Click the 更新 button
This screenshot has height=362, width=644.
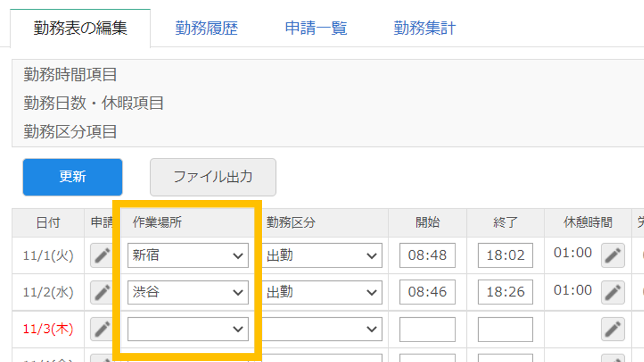click(72, 177)
